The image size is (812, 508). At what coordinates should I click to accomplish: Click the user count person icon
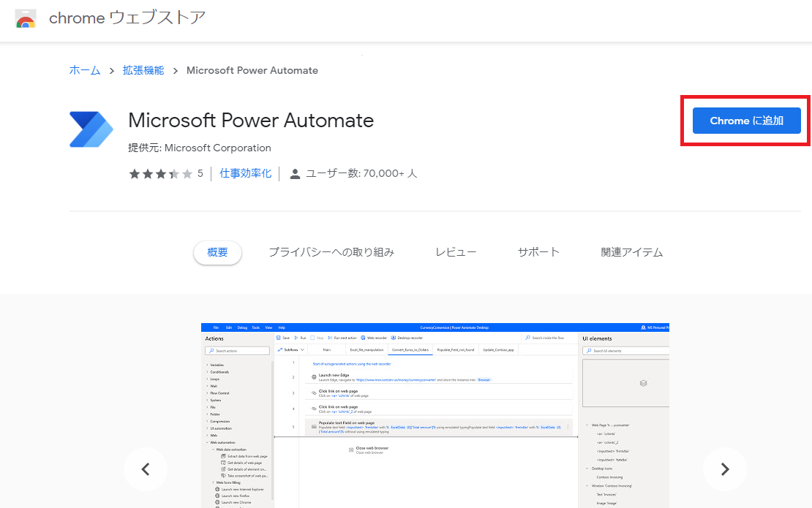(x=295, y=174)
